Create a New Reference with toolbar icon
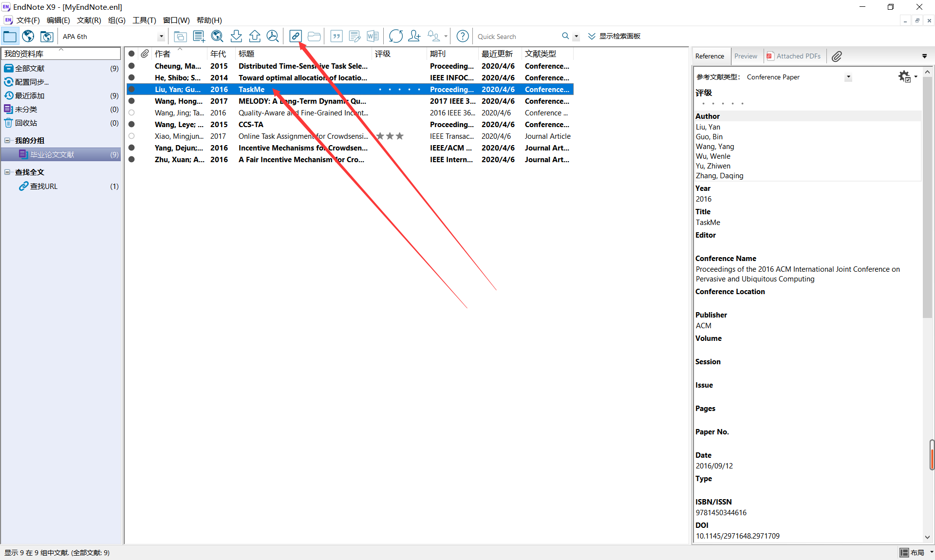Image resolution: width=935 pixels, height=560 pixels. pos(199,36)
